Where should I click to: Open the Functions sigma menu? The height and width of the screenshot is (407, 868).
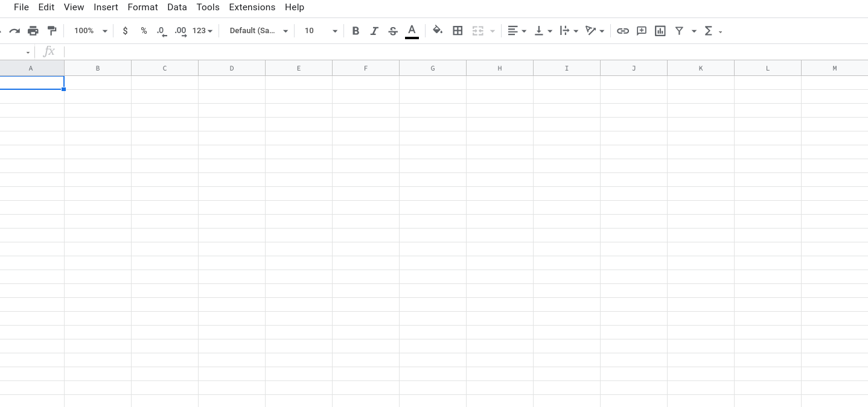coord(713,31)
